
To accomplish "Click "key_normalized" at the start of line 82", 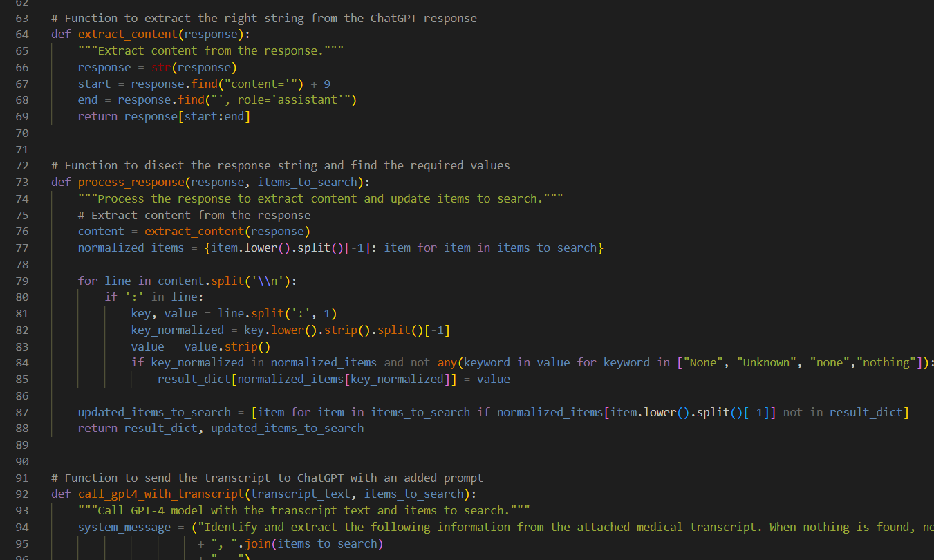I will 178,330.
